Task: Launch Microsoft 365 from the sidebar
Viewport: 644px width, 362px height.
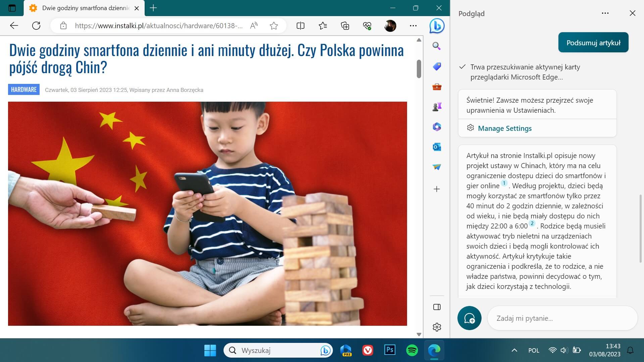Action: coord(436,127)
